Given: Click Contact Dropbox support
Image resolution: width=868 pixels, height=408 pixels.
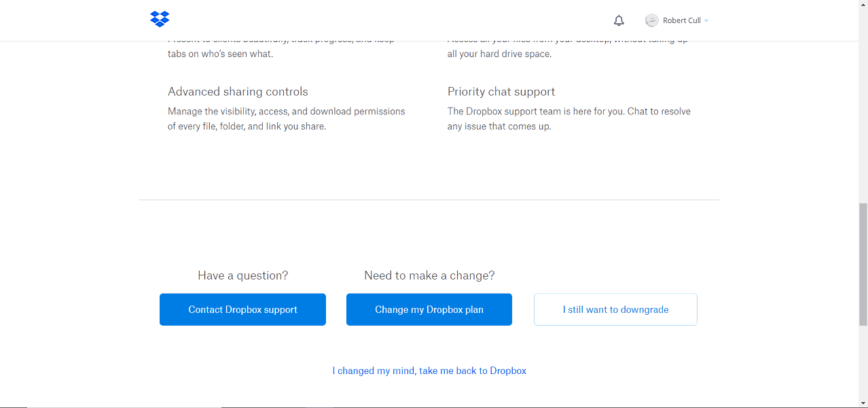Looking at the screenshot, I should coord(242,309).
